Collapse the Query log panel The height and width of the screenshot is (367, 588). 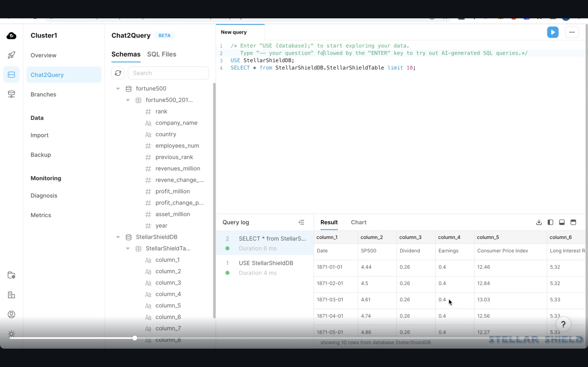(301, 222)
